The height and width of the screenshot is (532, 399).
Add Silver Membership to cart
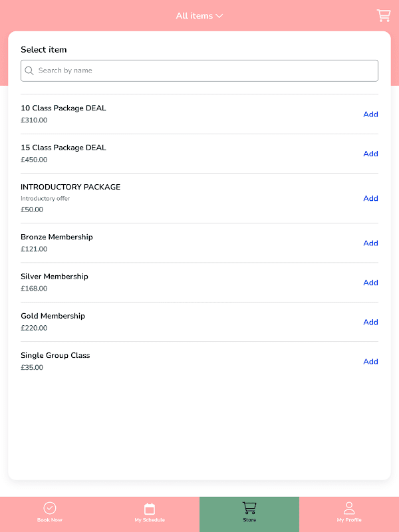(370, 283)
